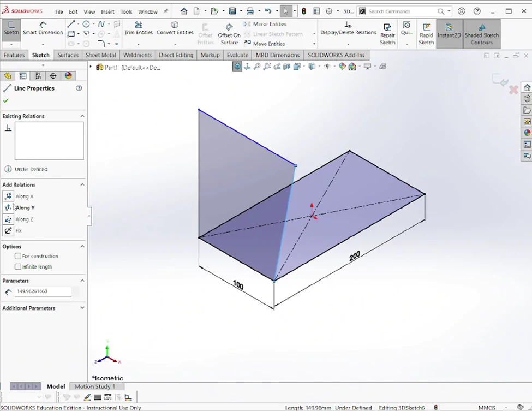Select the Spline sketch tool
Viewport: 532px width, 411px height.
pos(101,24)
